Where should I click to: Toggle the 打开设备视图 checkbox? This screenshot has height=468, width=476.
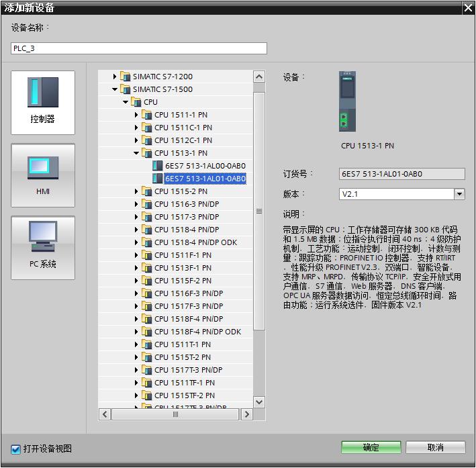pos(15,449)
